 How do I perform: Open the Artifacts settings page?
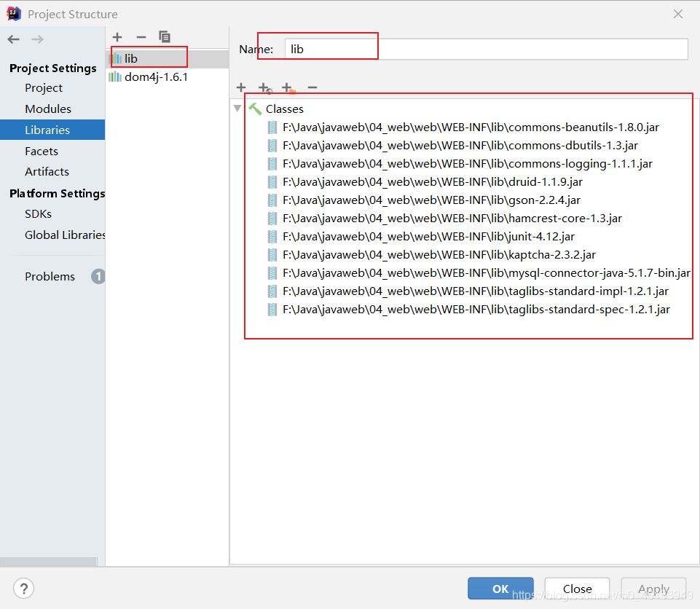tap(47, 172)
